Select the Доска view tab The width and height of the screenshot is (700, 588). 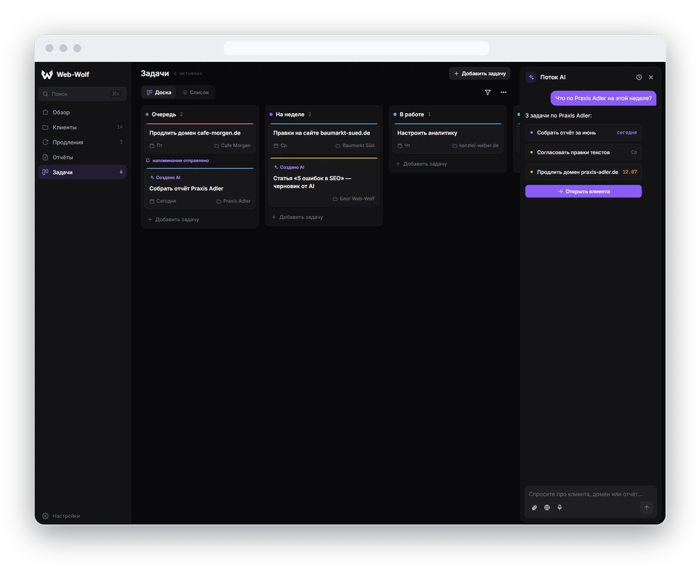(159, 92)
